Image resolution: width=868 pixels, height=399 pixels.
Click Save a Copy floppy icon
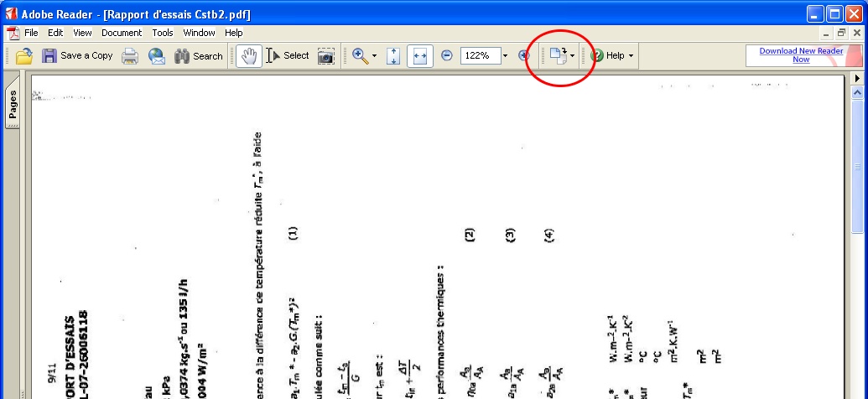coord(49,56)
